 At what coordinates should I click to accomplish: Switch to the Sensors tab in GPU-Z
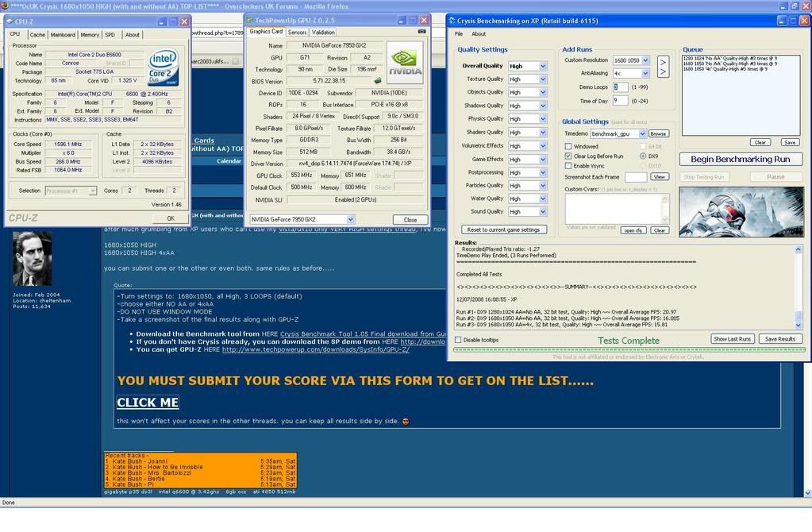(x=297, y=33)
